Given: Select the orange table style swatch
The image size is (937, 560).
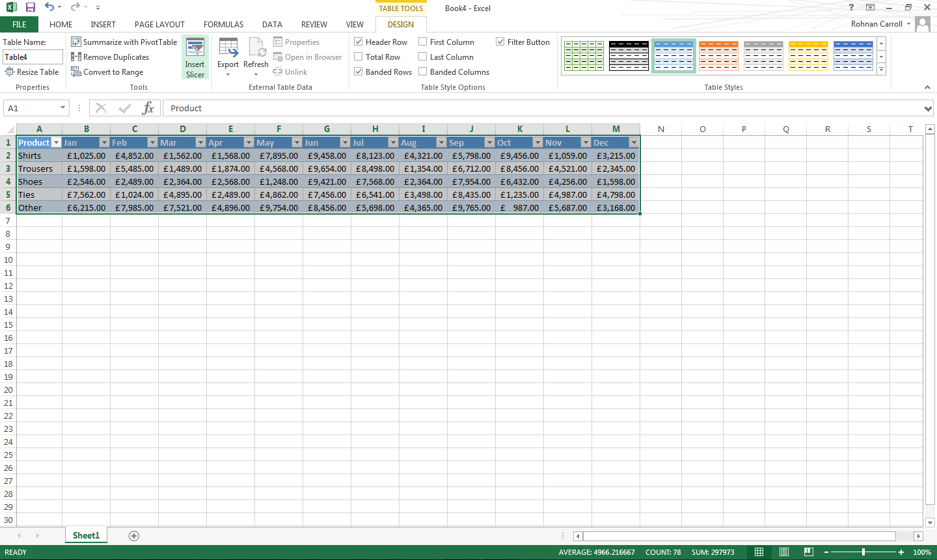Looking at the screenshot, I should [718, 56].
